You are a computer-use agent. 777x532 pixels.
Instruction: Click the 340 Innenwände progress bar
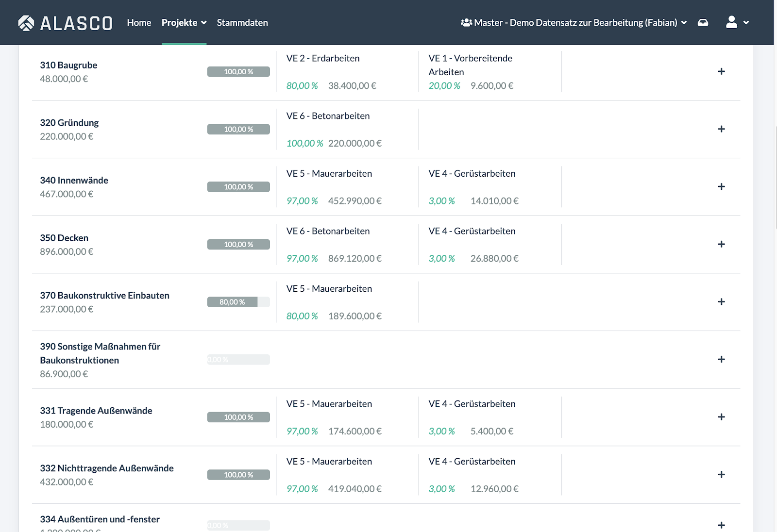(238, 187)
